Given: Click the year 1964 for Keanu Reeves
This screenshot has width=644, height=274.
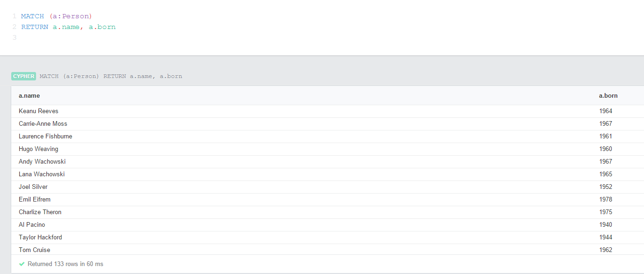Looking at the screenshot, I should click(x=605, y=111).
